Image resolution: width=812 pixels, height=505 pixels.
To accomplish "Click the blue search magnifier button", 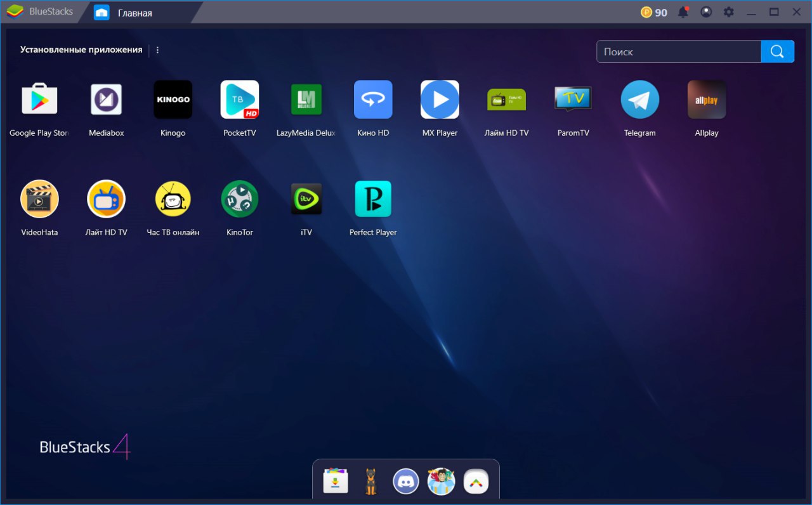I will pos(778,51).
